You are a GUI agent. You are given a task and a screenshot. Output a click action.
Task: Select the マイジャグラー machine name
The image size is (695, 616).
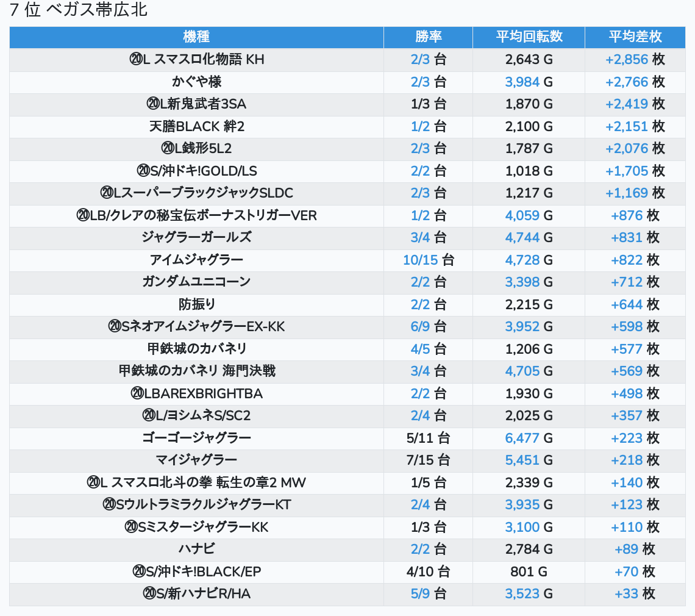(x=196, y=460)
